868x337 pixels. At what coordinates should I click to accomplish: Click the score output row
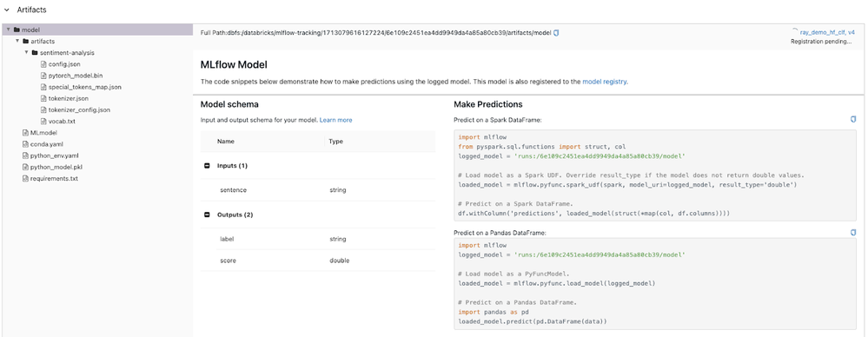(318, 261)
